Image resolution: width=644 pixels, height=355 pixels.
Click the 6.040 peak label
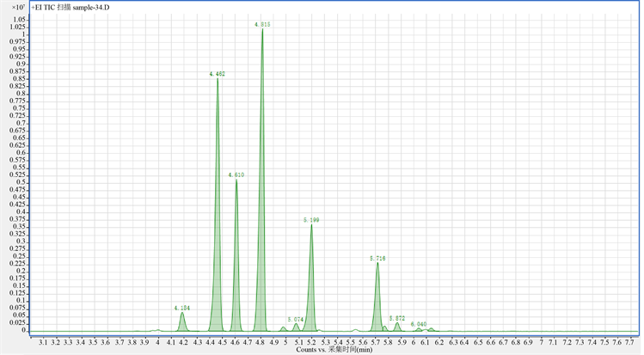click(x=419, y=324)
